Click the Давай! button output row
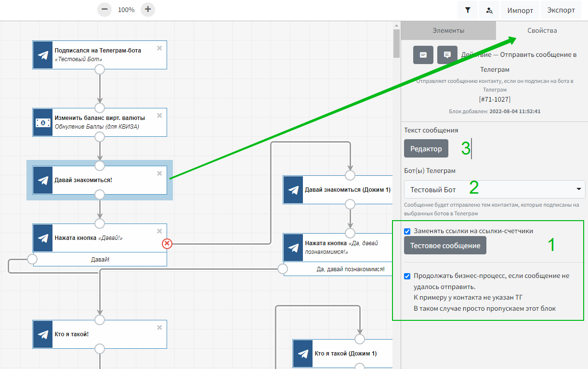 [x=100, y=259]
